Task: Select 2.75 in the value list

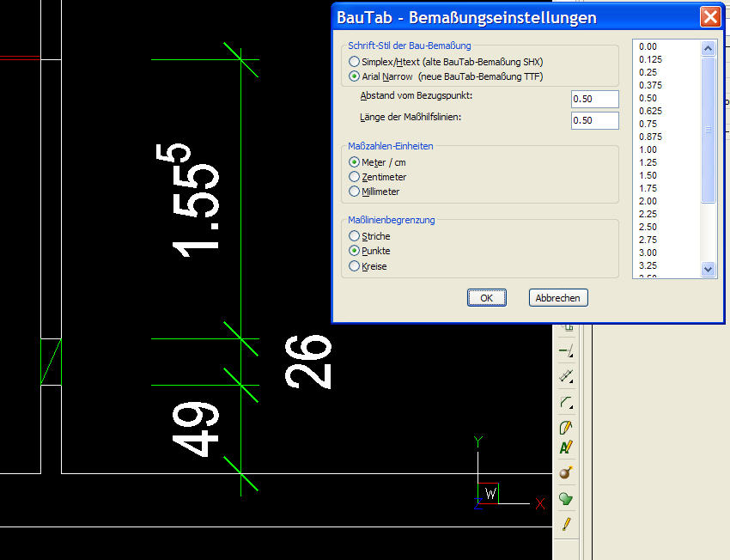Action: 648,240
